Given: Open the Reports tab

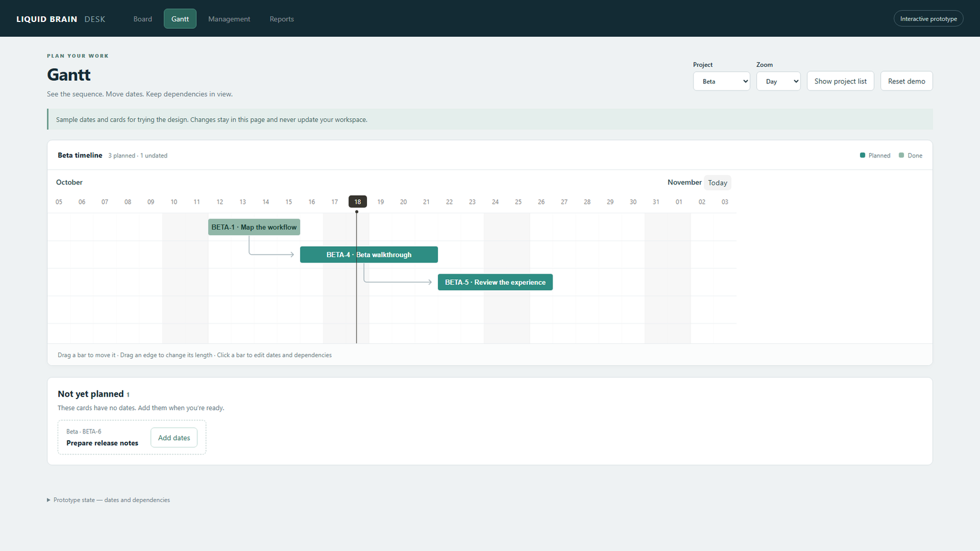Looking at the screenshot, I should pos(282,19).
